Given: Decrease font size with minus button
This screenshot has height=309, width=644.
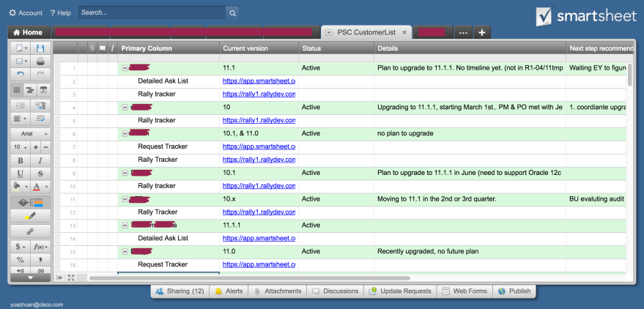Looking at the screenshot, I should click(45, 147).
